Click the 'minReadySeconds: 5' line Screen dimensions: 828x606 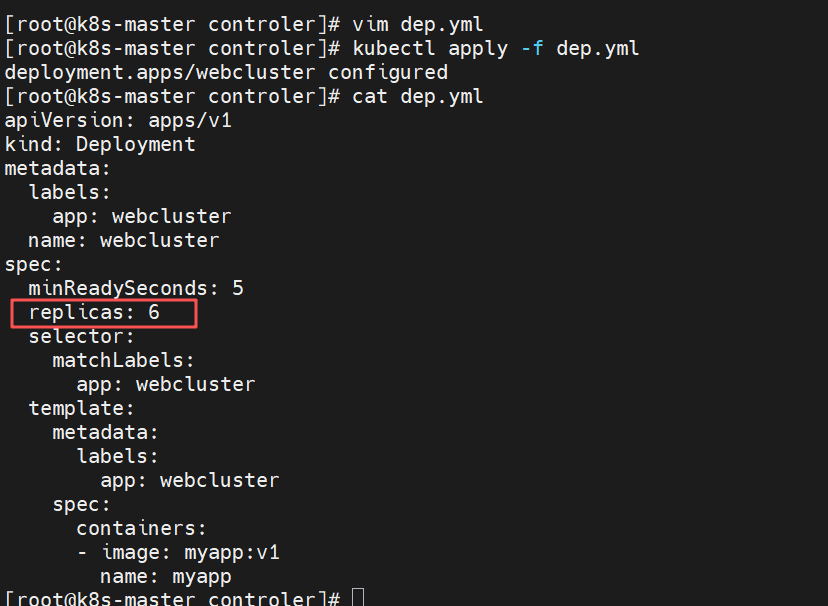(136, 288)
